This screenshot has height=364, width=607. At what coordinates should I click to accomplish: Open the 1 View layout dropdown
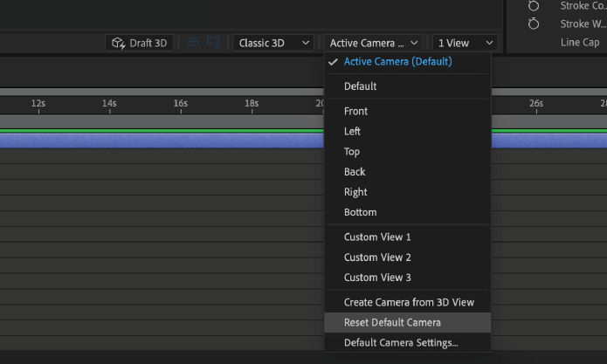465,43
